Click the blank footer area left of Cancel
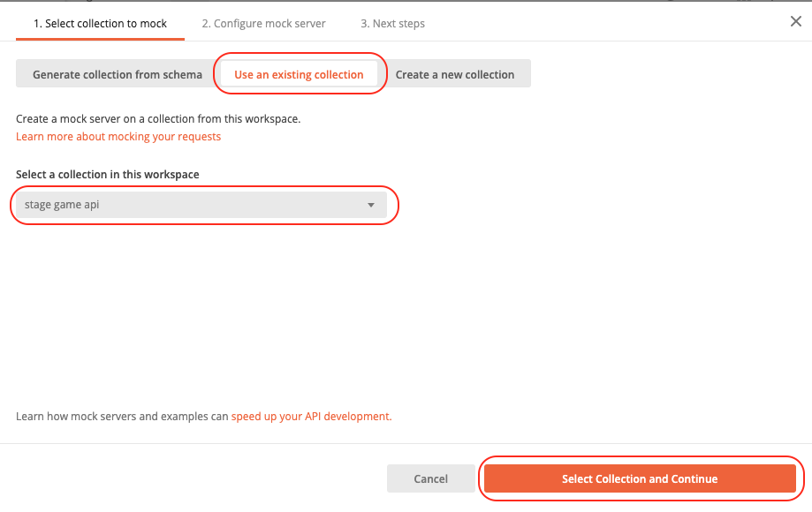The width and height of the screenshot is (812, 512). [192, 478]
